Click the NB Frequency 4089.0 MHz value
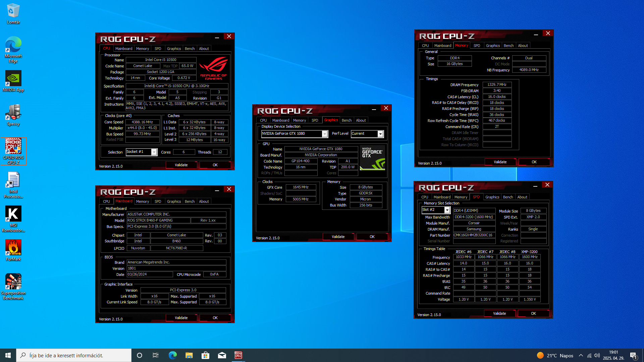Screen dimensions: 644x362 tap(529, 70)
